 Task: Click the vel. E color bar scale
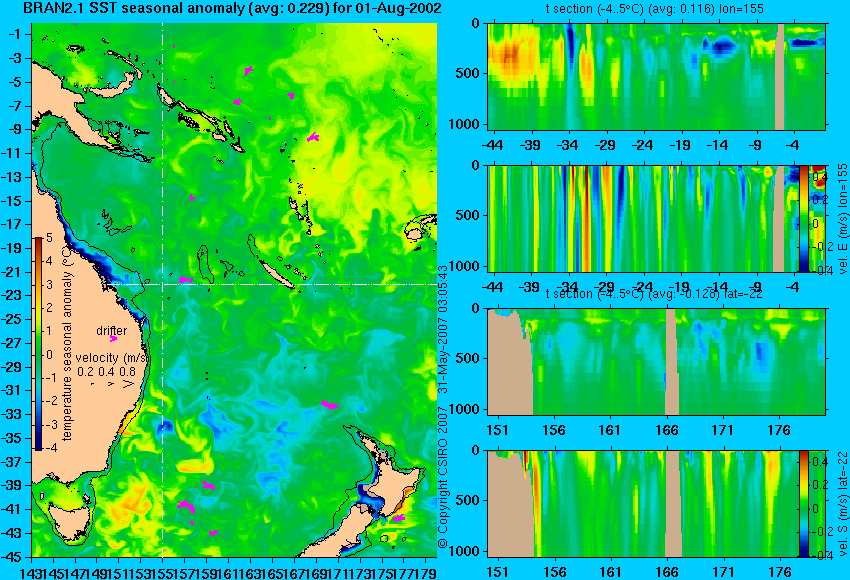pos(803,218)
